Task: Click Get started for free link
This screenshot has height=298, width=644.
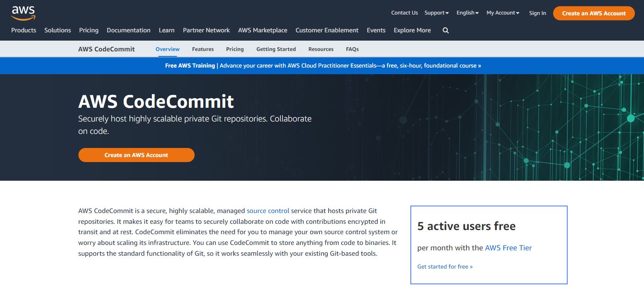Action: [x=445, y=267]
